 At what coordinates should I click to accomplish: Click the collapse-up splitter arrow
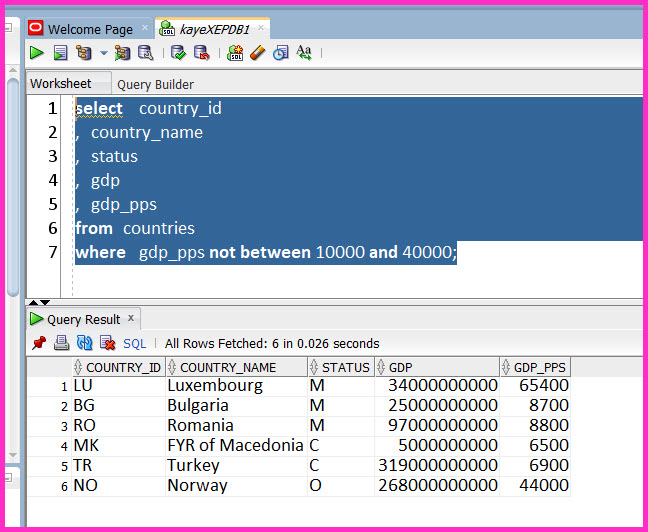pos(33,303)
